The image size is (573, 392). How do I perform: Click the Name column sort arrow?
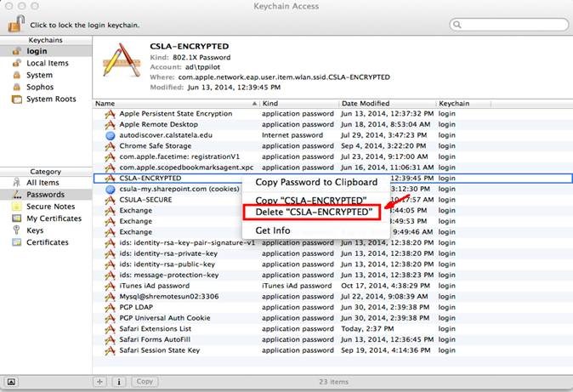(x=254, y=104)
